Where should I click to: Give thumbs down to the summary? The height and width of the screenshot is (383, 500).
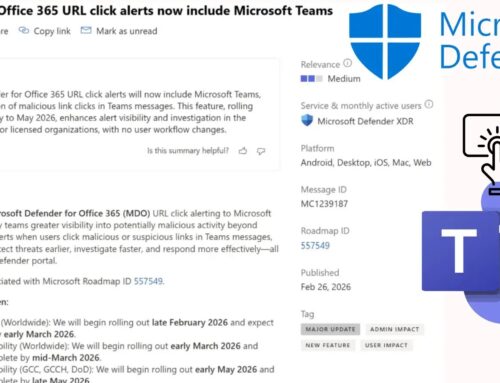[261, 151]
